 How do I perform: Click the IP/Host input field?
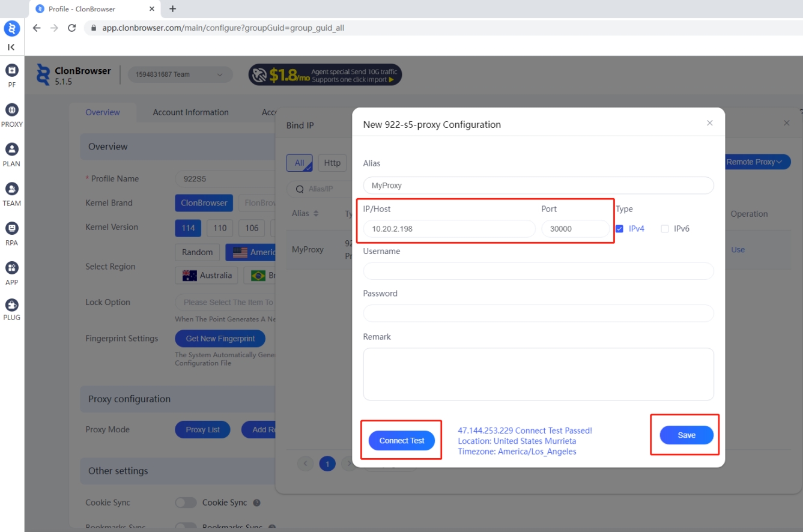(x=449, y=229)
